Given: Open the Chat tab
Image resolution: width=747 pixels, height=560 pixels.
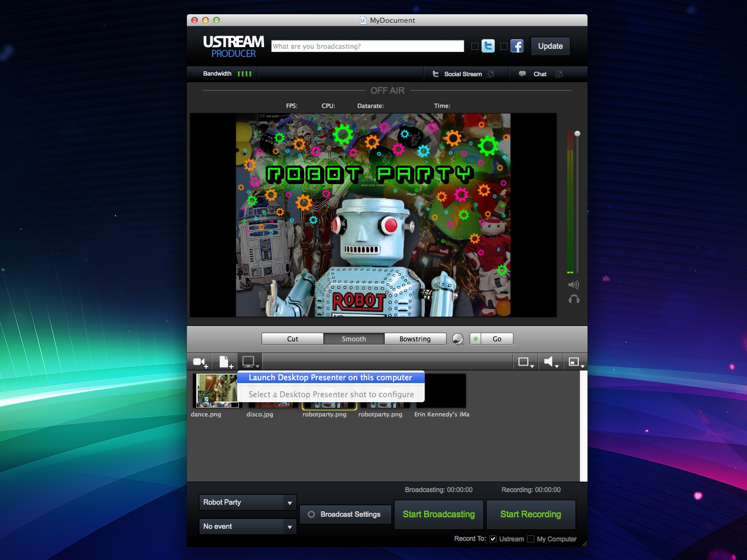Looking at the screenshot, I should (x=540, y=74).
